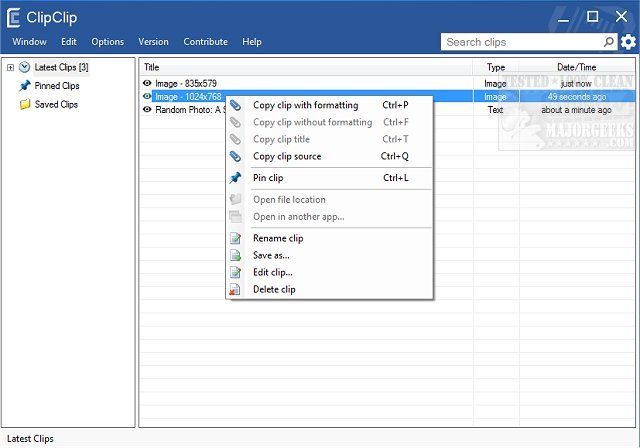Image resolution: width=640 pixels, height=448 pixels.
Task: Open the Options menu
Action: tap(107, 42)
